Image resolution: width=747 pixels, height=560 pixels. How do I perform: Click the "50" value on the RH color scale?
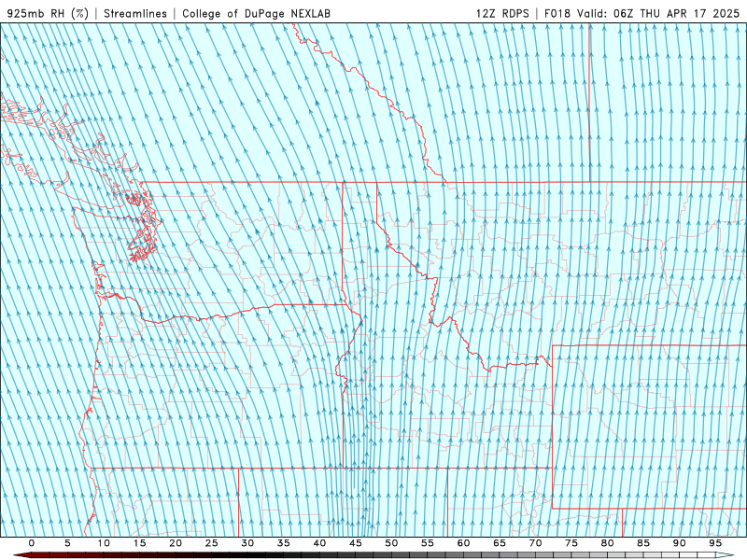click(x=391, y=543)
